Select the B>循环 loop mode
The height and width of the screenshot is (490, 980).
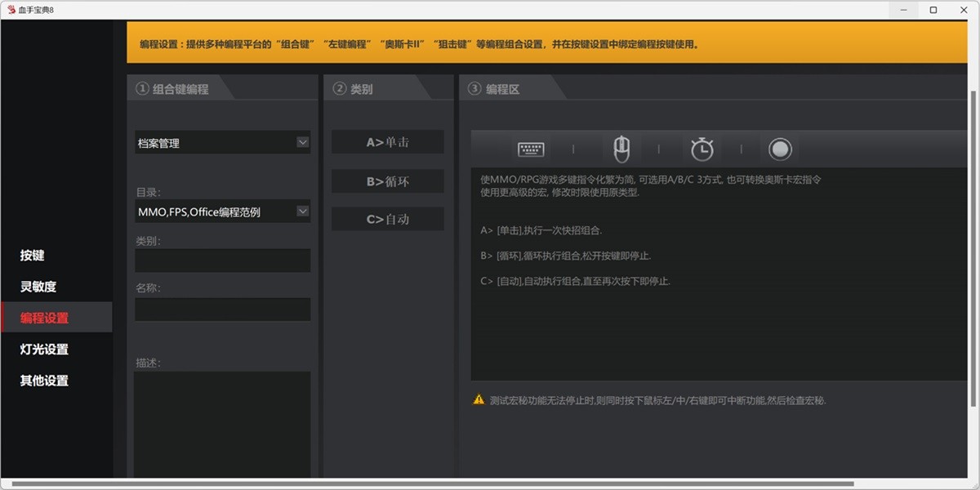pyautogui.click(x=387, y=180)
